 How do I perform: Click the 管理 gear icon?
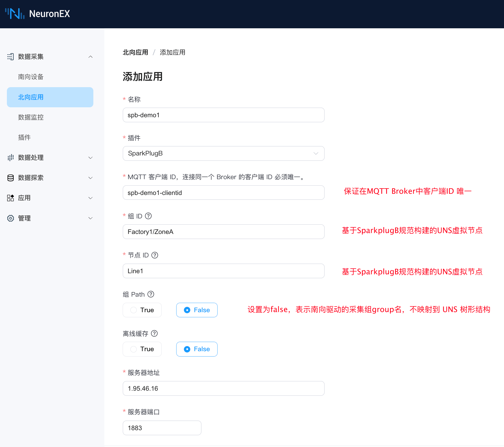[x=10, y=218]
